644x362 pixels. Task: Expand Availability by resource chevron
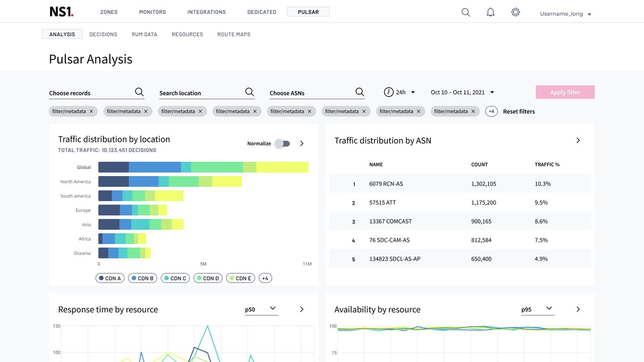[x=578, y=309]
